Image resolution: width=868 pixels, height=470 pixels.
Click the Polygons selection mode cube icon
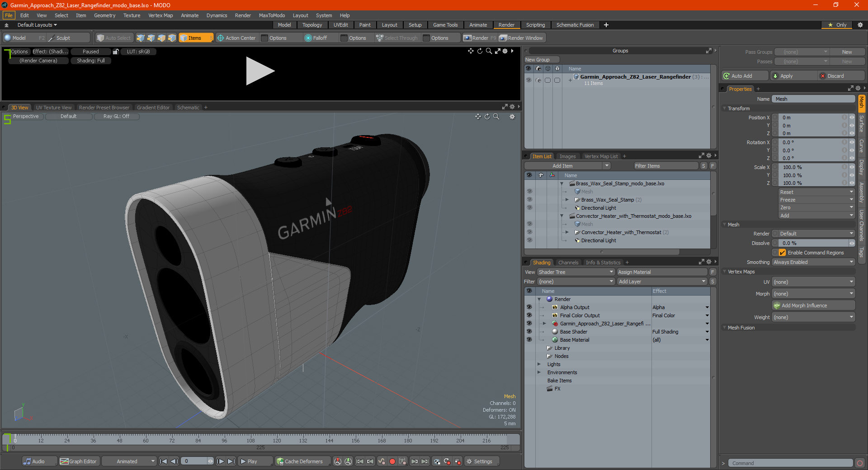(x=161, y=38)
